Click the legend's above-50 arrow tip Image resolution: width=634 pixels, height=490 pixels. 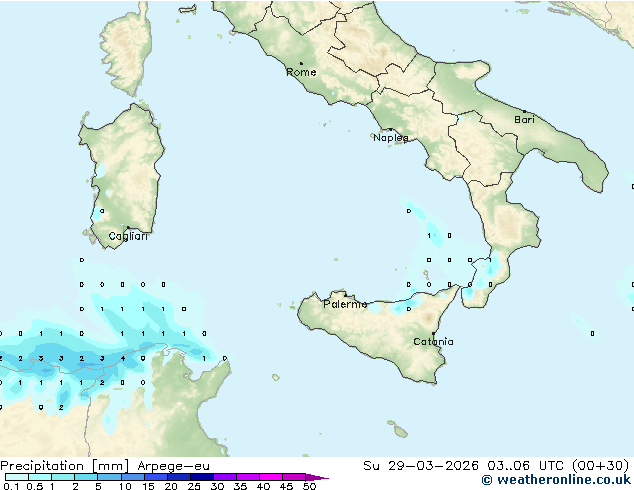coord(317,477)
